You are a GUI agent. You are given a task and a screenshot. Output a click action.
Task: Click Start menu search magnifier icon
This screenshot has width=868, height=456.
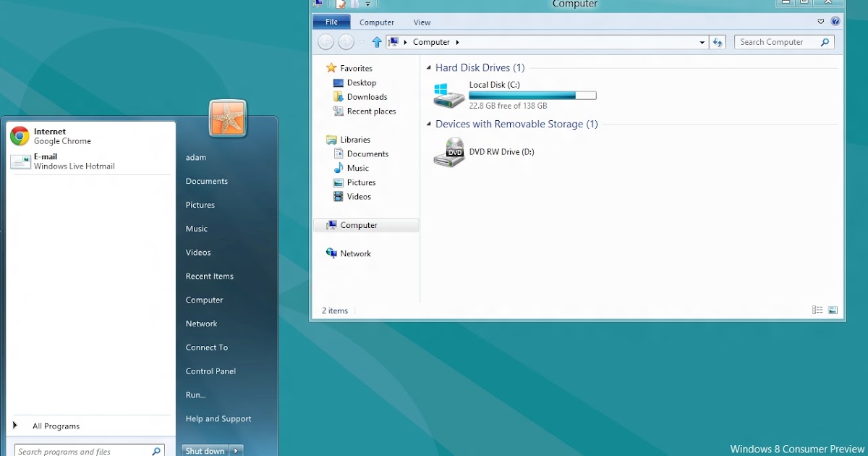pos(156,451)
